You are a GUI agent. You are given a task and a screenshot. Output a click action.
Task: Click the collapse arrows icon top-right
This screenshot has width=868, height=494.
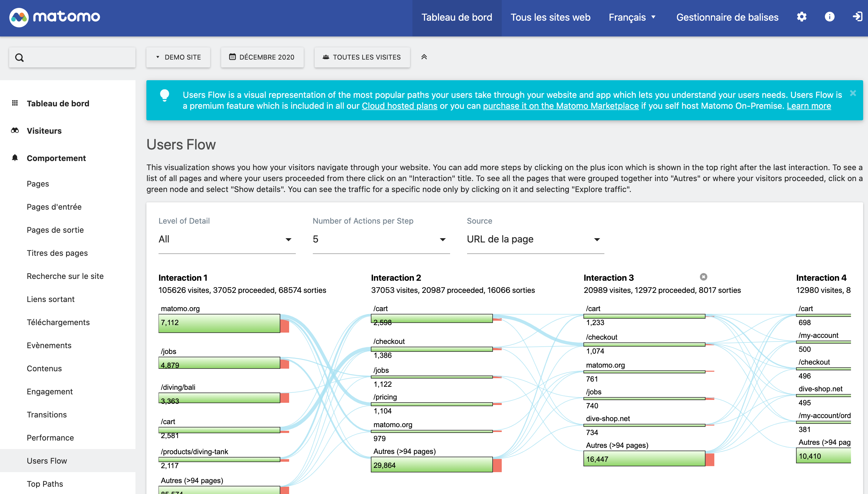(x=424, y=57)
